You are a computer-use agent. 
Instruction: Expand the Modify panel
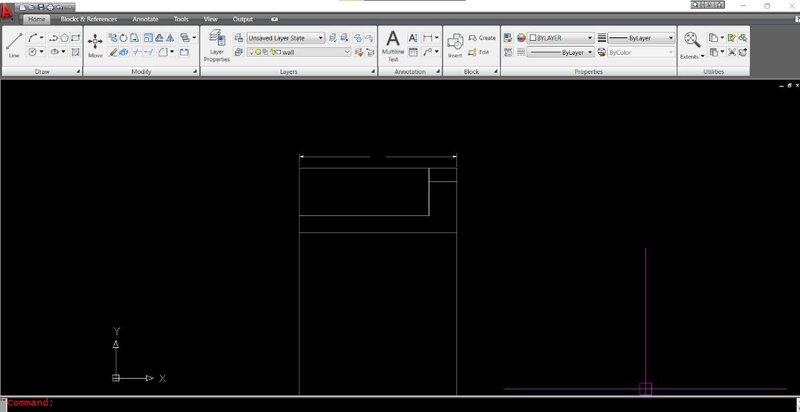195,72
